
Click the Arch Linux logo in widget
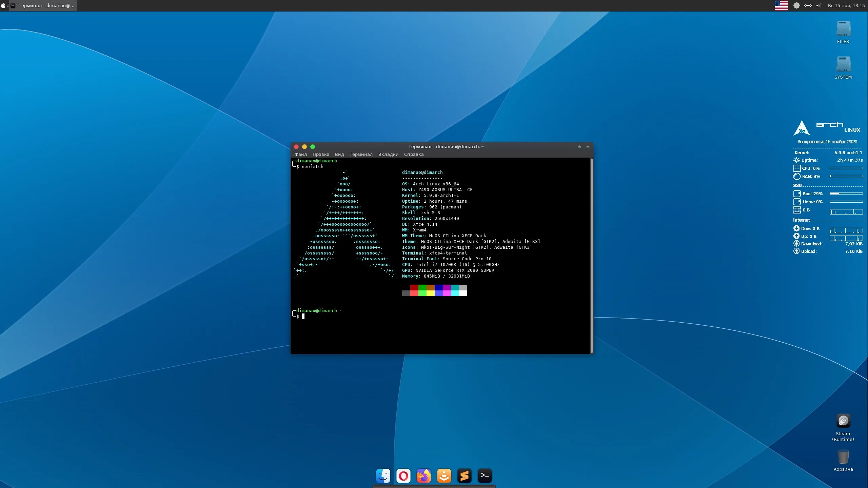coord(802,128)
